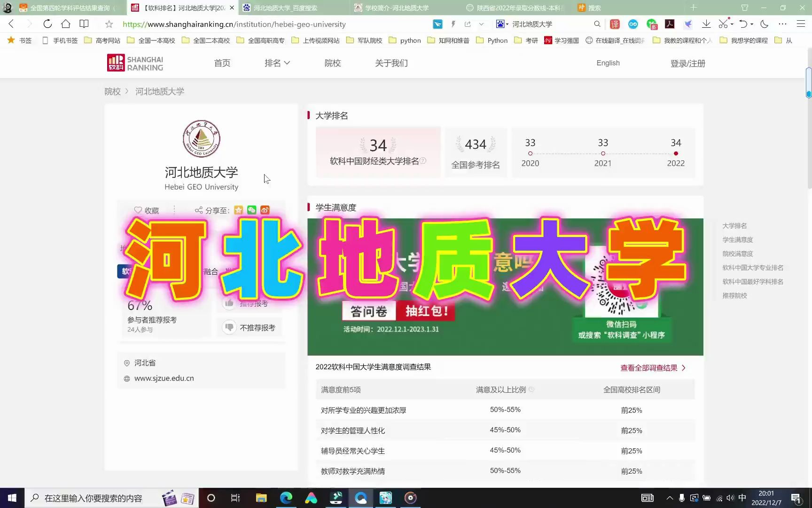812x508 pixels.
Task: Share to Qzone via yellow star icon
Action: 239,210
